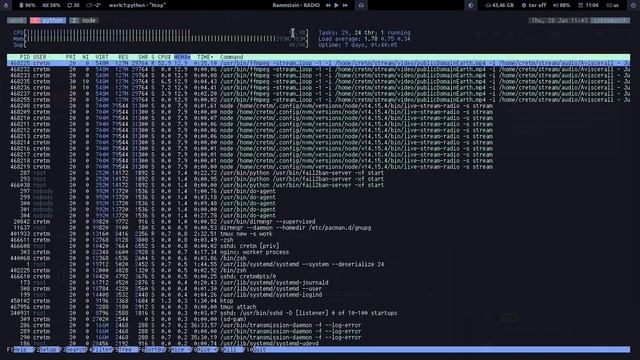Skip to next track in the top bar
The image size is (640, 360).
point(345,5)
